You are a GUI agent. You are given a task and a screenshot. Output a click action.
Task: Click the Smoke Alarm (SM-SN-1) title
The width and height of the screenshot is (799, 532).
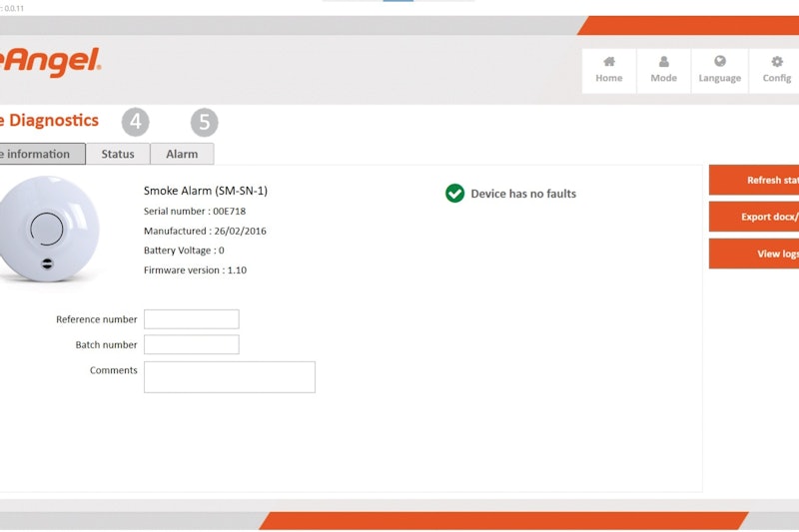(x=206, y=191)
